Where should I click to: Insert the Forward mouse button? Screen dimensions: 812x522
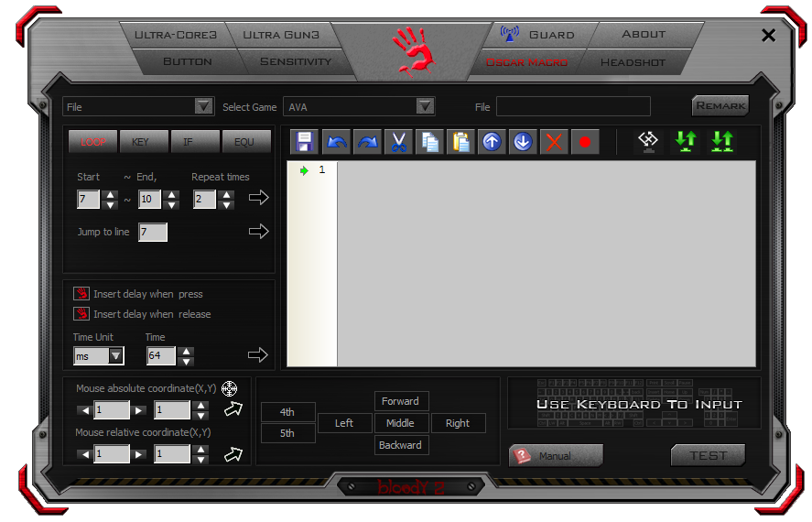401,401
